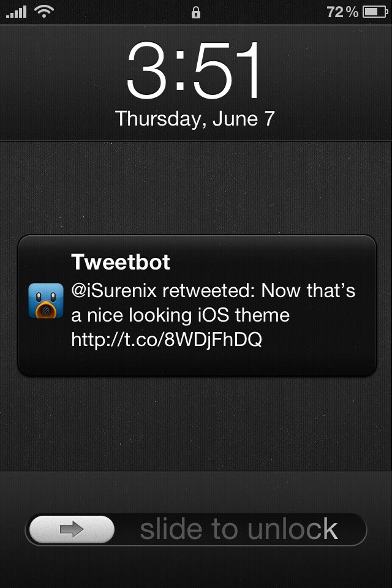Tap the @iSurenix retweeted message text
The height and width of the screenshot is (588, 392).
(213, 315)
